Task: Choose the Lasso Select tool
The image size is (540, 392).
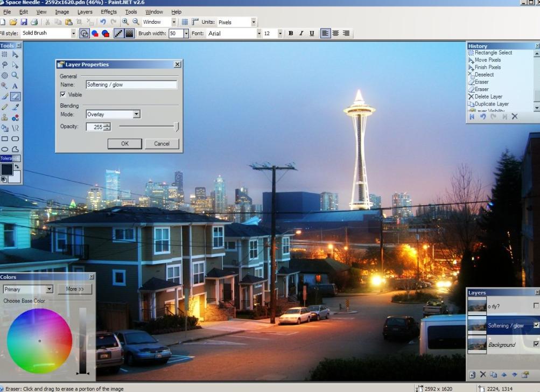Action: click(4, 65)
